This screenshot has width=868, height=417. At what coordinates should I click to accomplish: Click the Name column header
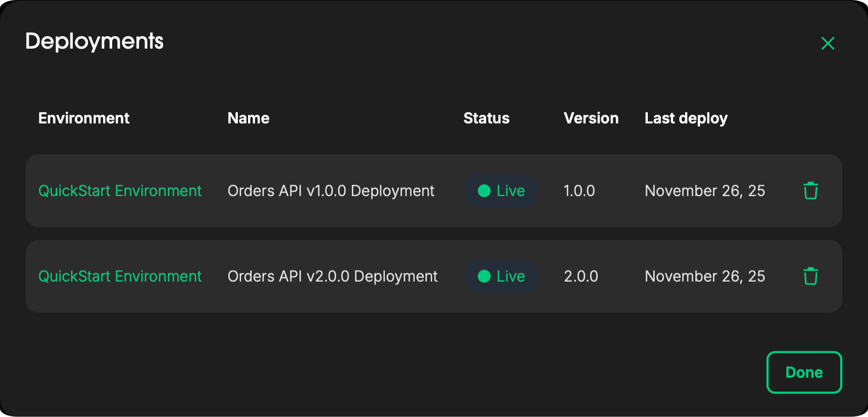(249, 118)
